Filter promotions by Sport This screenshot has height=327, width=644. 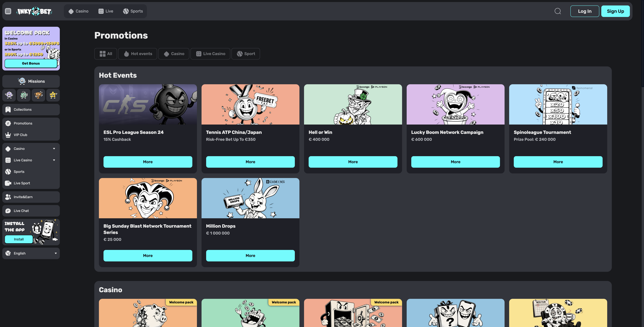pos(246,54)
